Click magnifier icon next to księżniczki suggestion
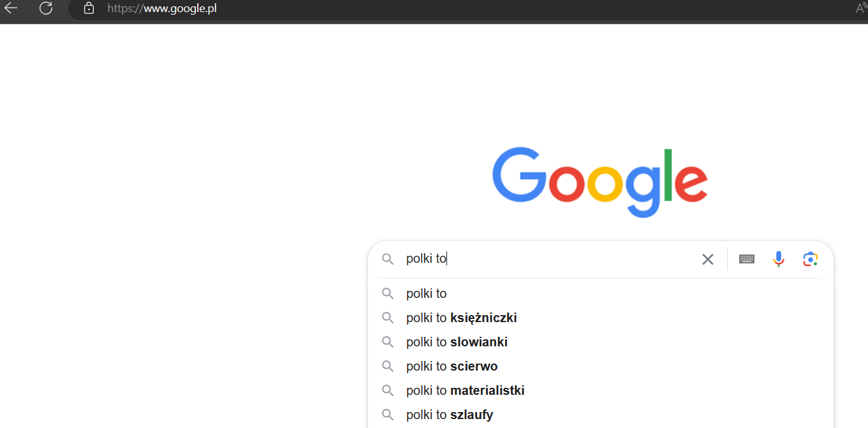The image size is (868, 428). pyautogui.click(x=388, y=318)
